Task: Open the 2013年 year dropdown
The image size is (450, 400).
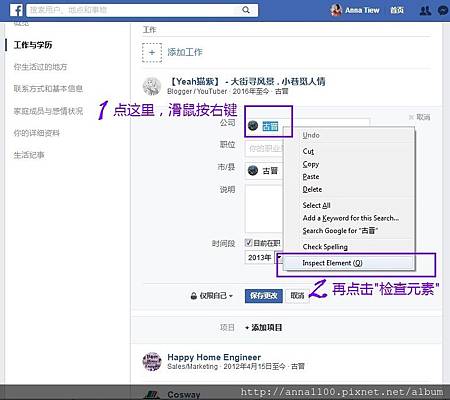Action: click(264, 257)
